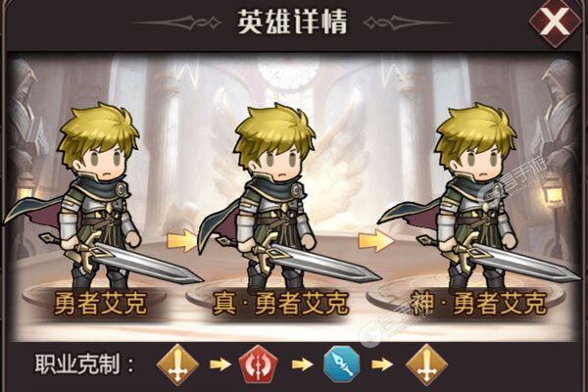Select the last gold sword class icon
The width and height of the screenshot is (588, 392).
[x=426, y=365]
